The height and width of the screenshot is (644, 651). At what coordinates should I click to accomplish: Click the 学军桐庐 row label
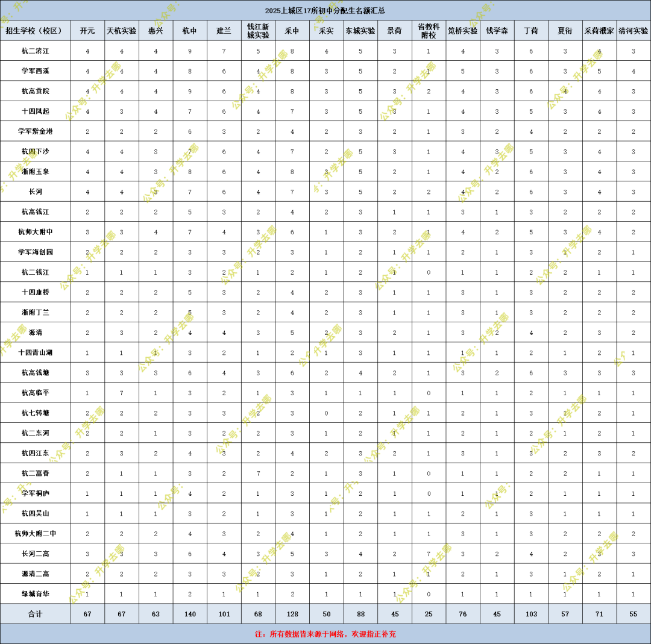tap(36, 493)
